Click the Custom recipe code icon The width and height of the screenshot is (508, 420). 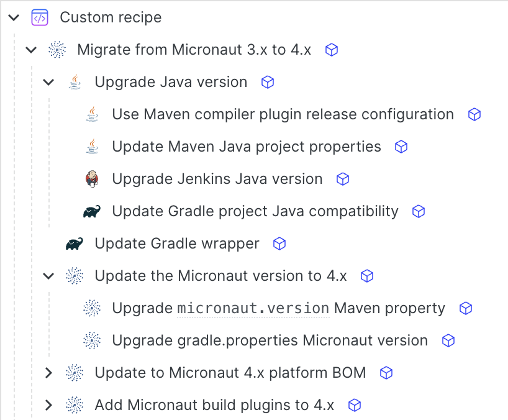(x=40, y=17)
